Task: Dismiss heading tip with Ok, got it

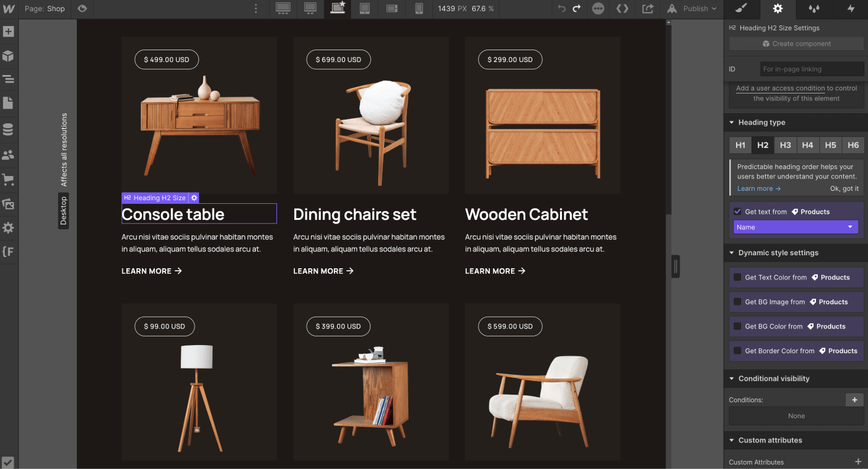Action: click(x=844, y=188)
